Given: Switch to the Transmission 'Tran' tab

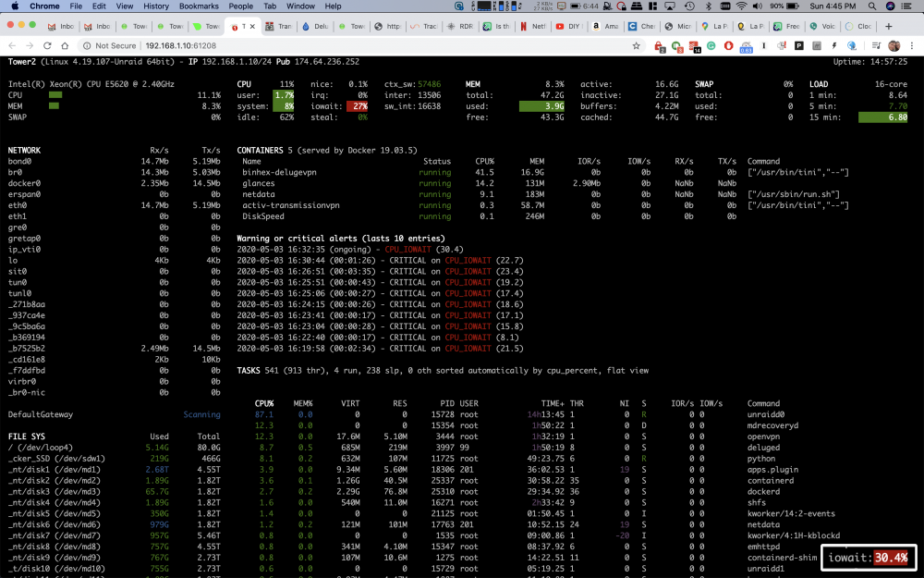Looking at the screenshot, I should point(279,26).
